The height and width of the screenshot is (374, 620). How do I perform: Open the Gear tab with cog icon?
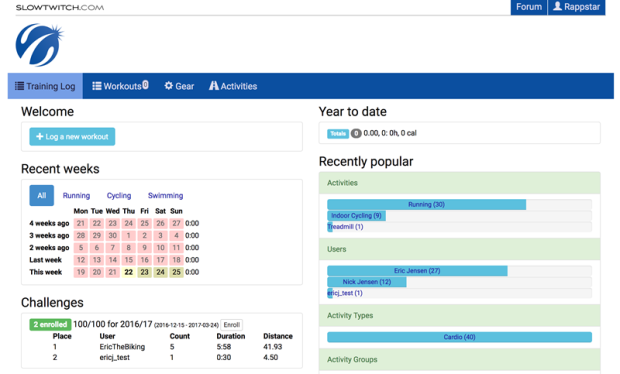[x=179, y=86]
